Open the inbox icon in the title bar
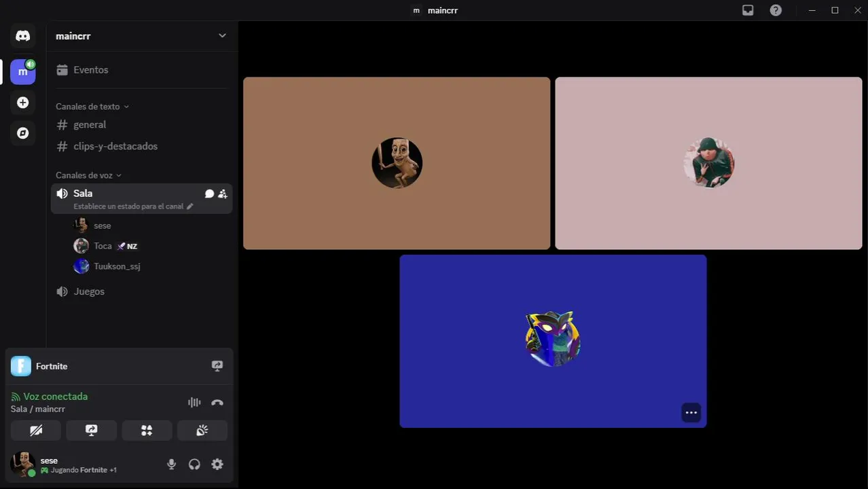Screen dimensions: 868x489 pos(748,10)
